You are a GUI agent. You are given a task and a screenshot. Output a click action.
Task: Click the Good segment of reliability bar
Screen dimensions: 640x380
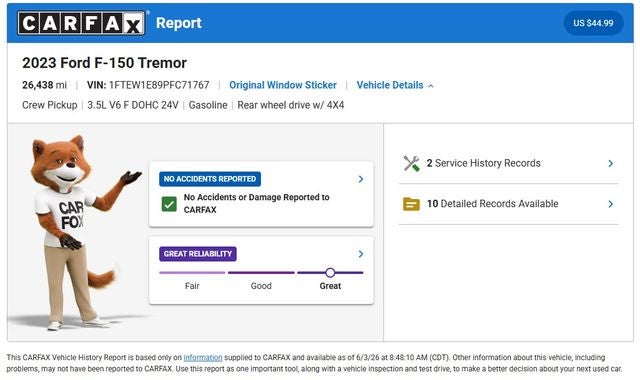pyautogui.click(x=261, y=273)
